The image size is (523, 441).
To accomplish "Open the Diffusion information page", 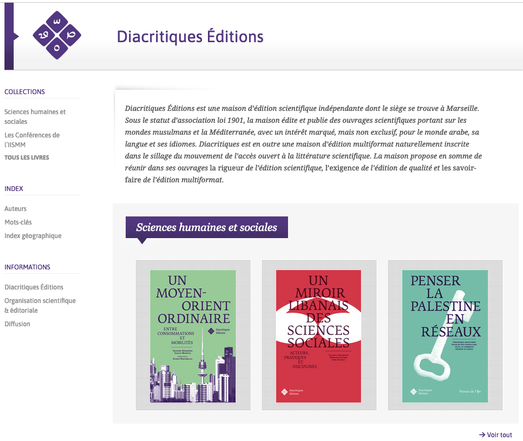I will click(x=17, y=324).
